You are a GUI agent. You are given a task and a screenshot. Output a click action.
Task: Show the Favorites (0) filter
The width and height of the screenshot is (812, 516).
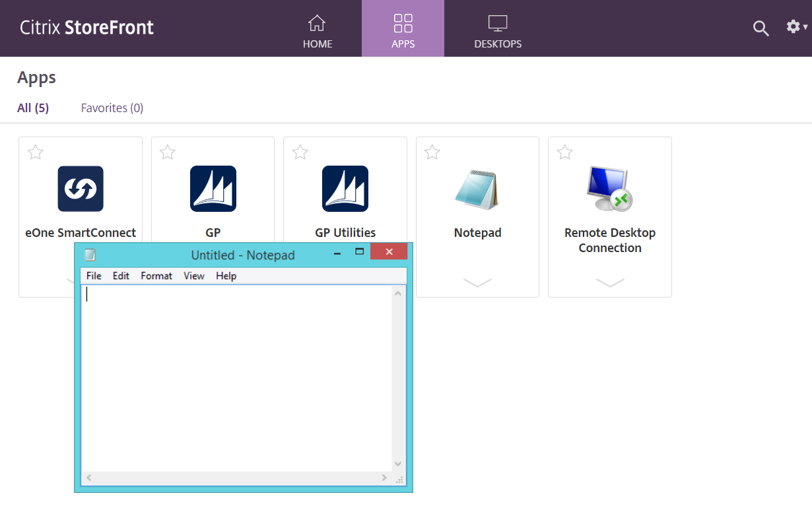[112, 108]
